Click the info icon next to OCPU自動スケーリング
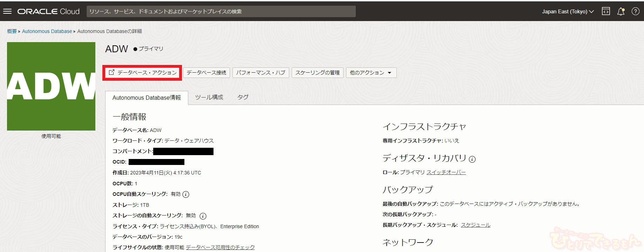The width and height of the screenshot is (644, 252). 186,194
